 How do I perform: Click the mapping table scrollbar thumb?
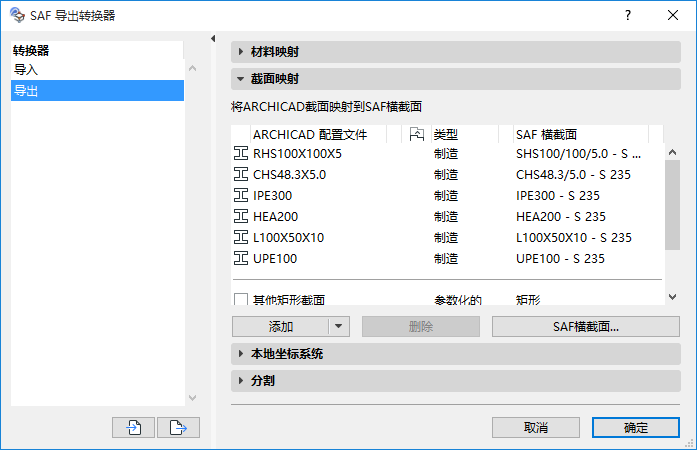tap(673, 205)
